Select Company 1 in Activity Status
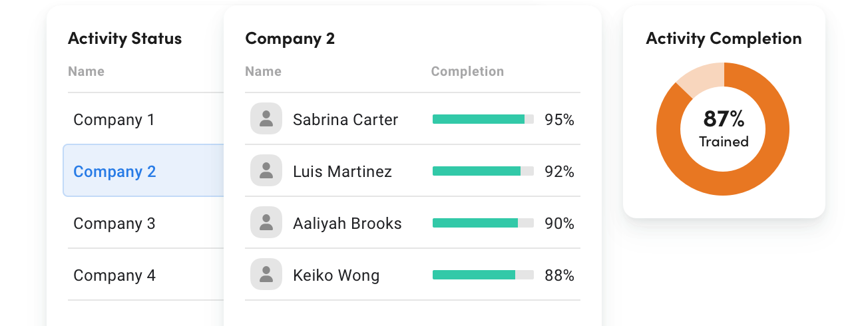Viewport: 868px width, 326px height. [x=114, y=120]
